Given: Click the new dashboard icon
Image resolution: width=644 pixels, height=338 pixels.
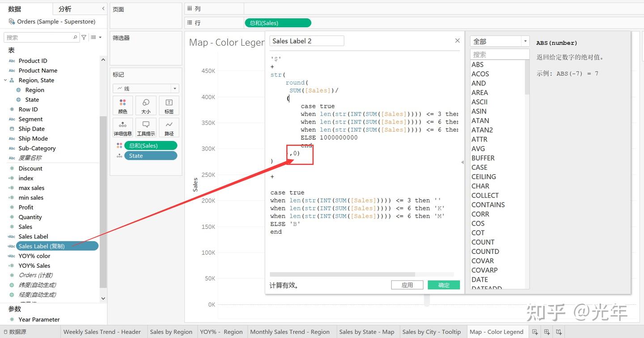Looking at the screenshot, I should point(547,332).
